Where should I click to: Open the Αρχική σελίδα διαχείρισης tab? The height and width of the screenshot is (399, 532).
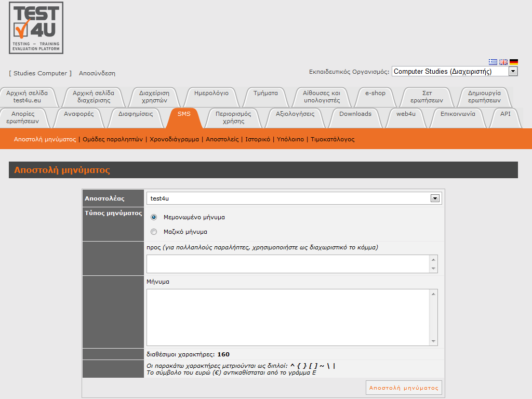(94, 97)
